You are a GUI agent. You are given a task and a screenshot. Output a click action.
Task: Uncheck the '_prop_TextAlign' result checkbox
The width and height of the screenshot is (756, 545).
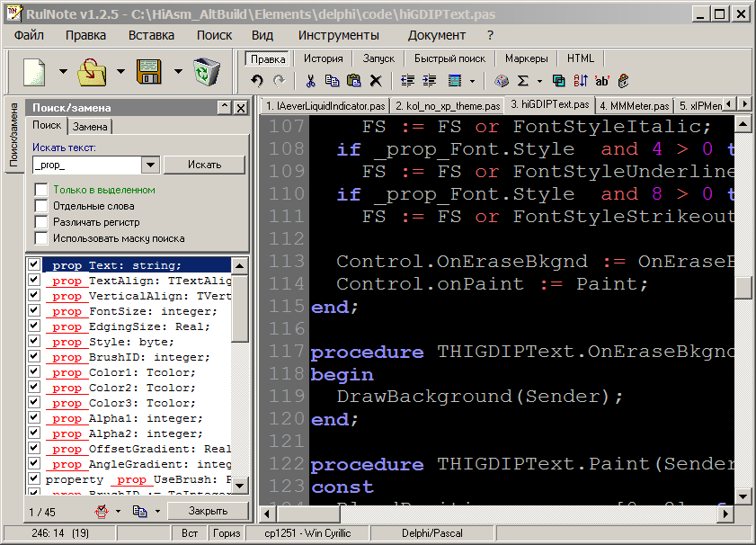[x=34, y=280]
